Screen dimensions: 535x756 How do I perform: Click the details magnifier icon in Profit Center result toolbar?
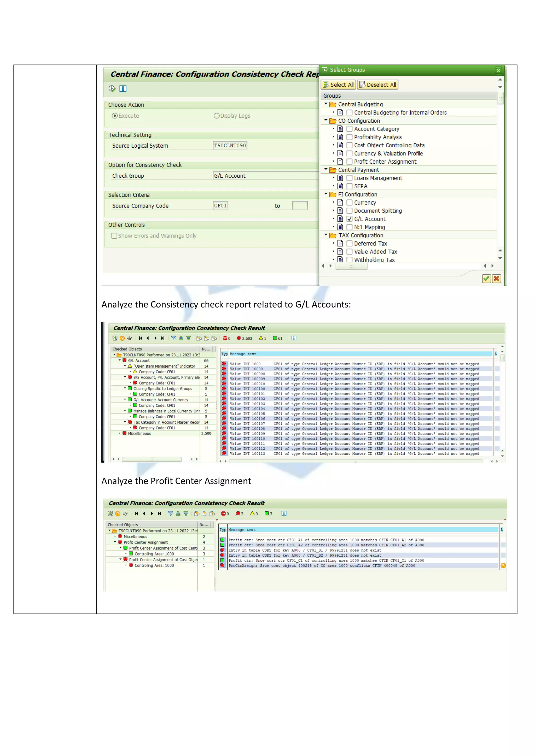click(110, 513)
